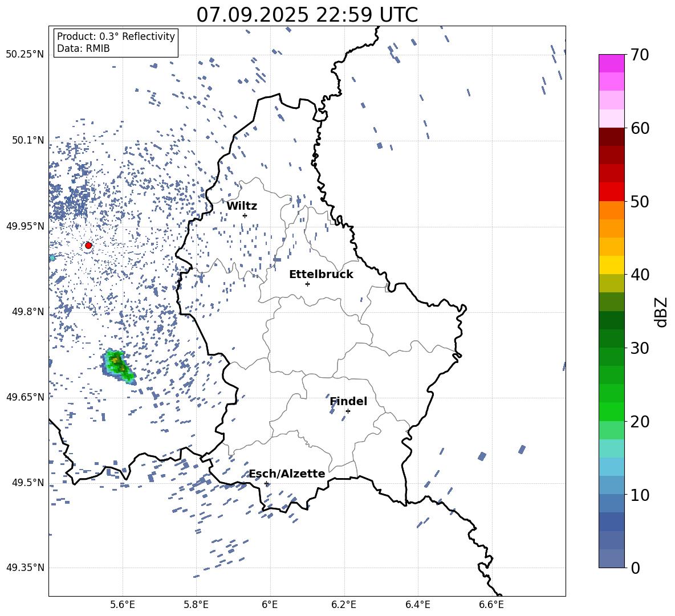675x616 pixels.
Task: Click the Findel city label
Action: click(348, 401)
